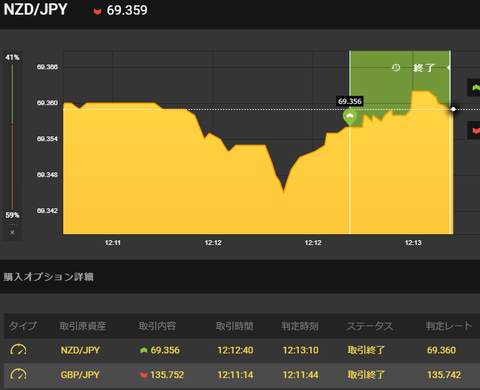
Task: Click the 購入オプション詳細 heading
Action: point(48,277)
